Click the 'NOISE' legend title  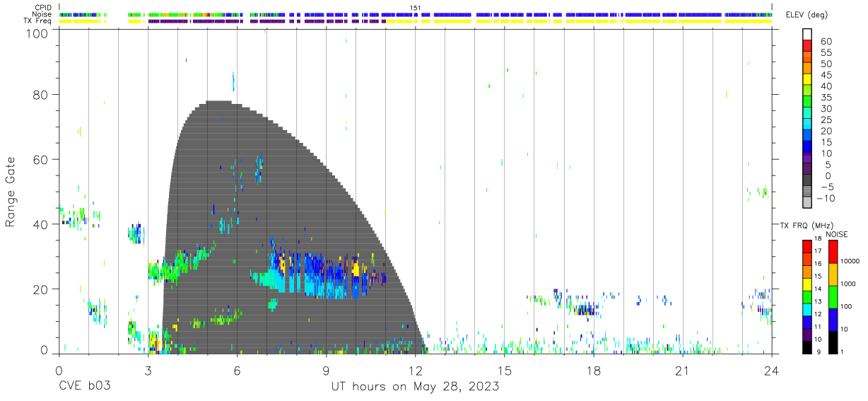tap(836, 234)
